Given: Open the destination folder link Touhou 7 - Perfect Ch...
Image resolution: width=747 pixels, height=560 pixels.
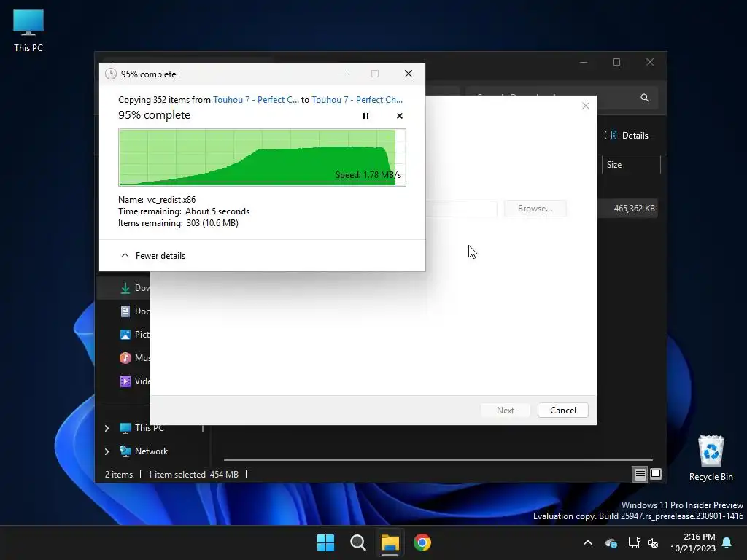Looking at the screenshot, I should [357, 99].
